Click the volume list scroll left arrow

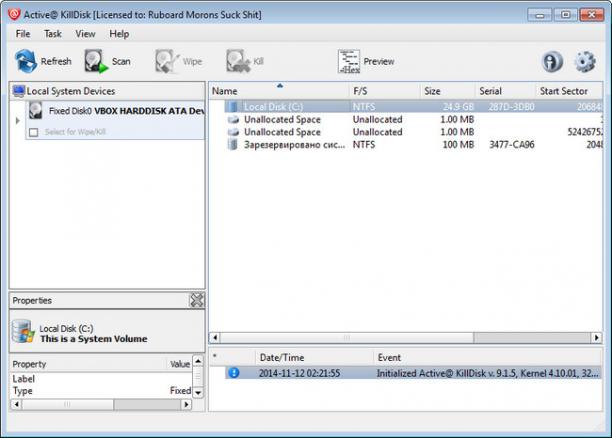[215, 337]
